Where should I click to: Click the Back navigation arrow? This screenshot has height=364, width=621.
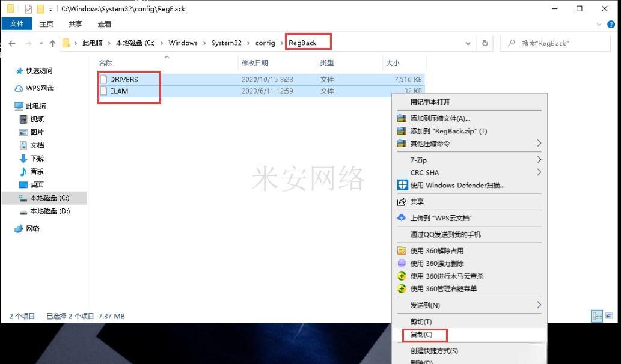click(12, 43)
